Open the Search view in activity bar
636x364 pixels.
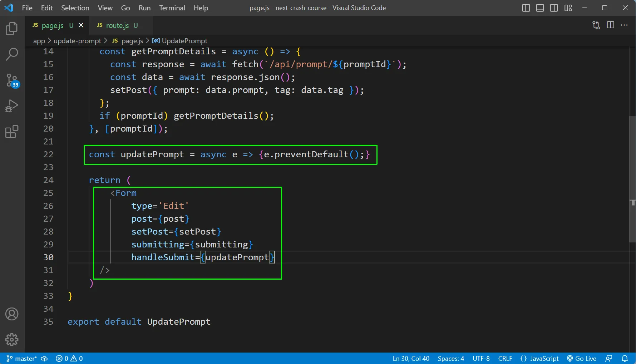pyautogui.click(x=12, y=54)
